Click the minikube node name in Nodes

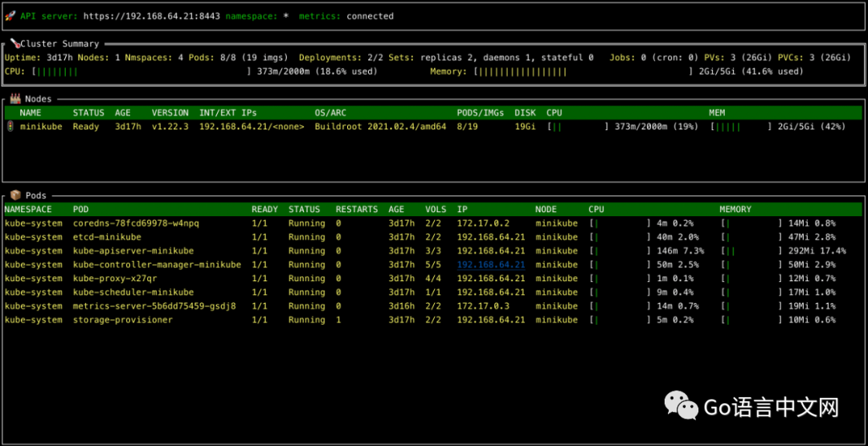coord(41,127)
